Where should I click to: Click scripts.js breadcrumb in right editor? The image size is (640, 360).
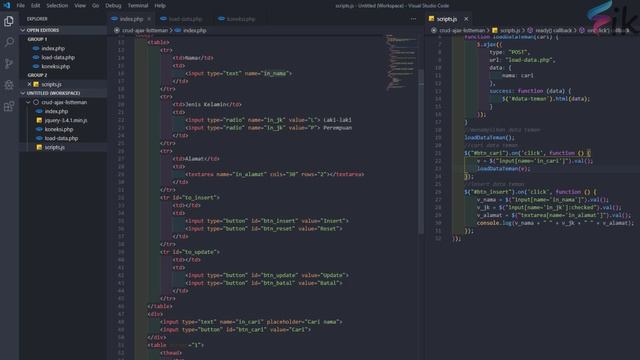pyautogui.click(x=510, y=30)
